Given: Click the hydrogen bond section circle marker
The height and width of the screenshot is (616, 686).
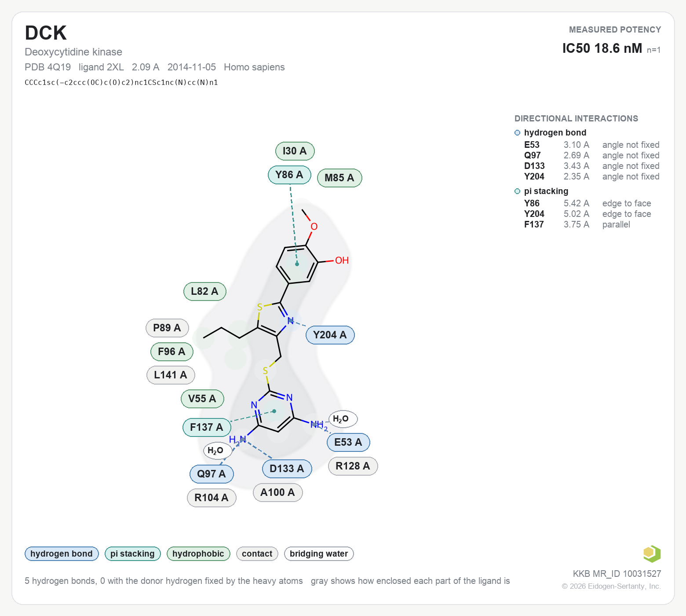Looking at the screenshot, I should click(x=518, y=133).
